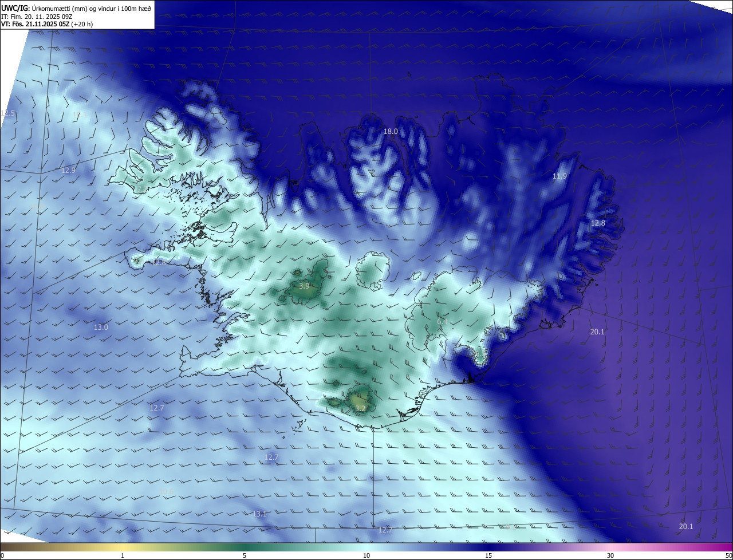
Task: Click the colorbar tick label 0
Action: [2, 555]
